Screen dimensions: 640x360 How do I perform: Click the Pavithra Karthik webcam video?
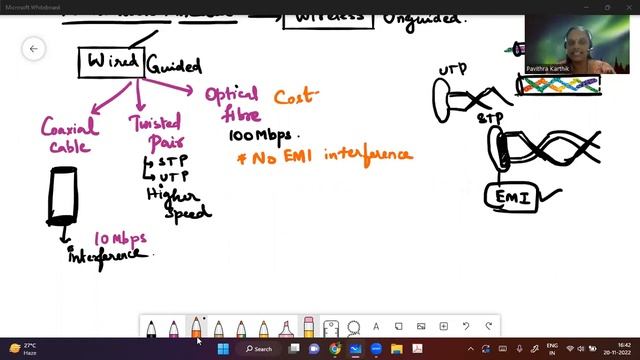click(577, 44)
